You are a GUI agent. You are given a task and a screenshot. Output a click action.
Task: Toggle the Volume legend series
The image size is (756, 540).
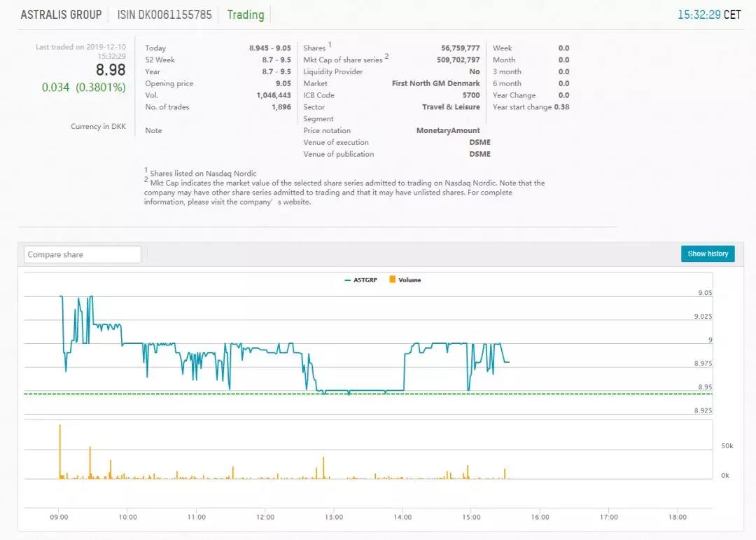tap(405, 280)
